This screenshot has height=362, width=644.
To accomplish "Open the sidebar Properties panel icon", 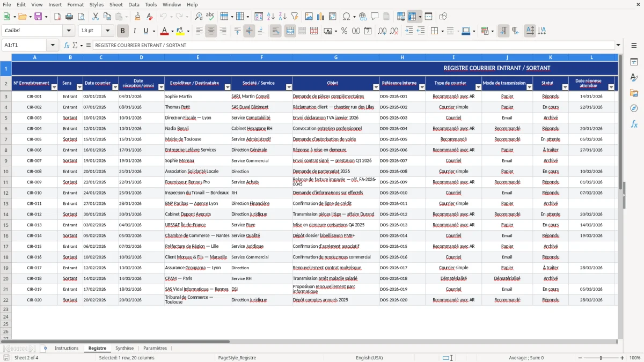I will click(634, 62).
